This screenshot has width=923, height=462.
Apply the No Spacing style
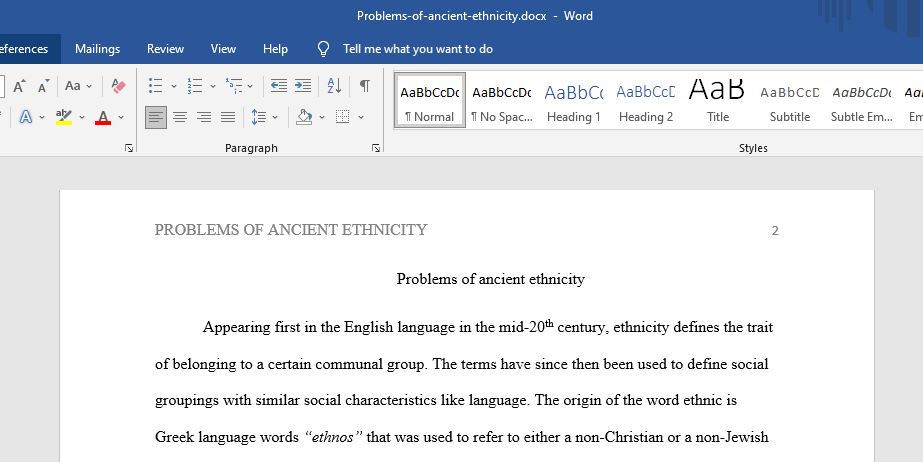502,100
